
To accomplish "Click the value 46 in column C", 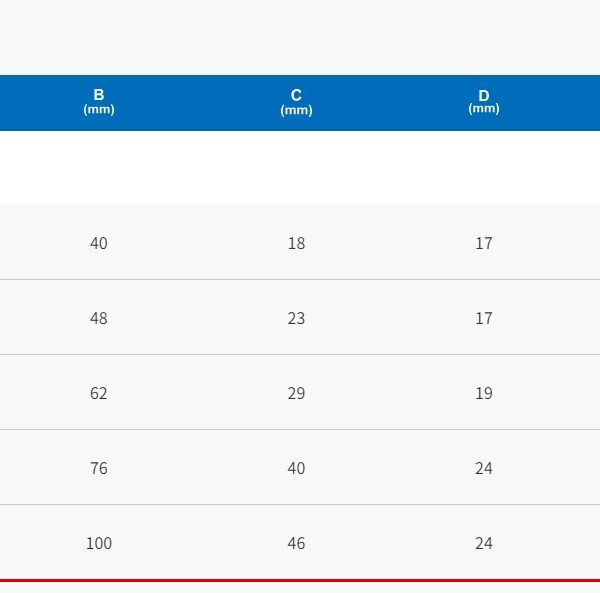I will (x=296, y=543).
